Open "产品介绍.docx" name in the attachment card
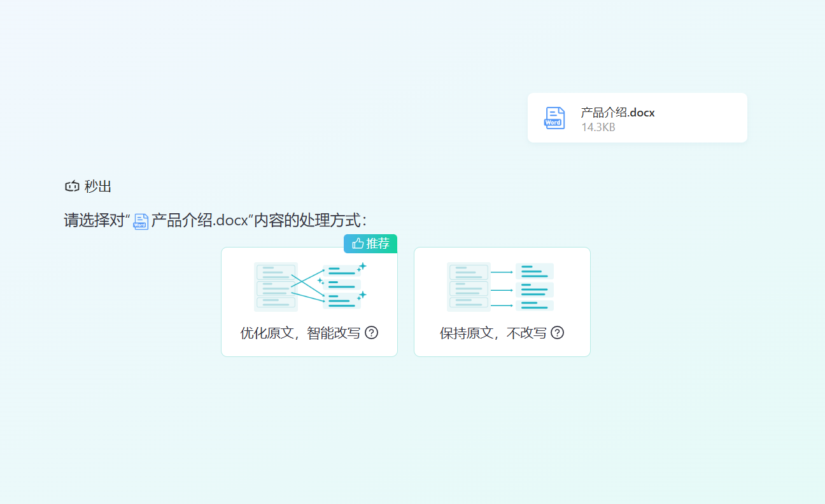Image resolution: width=825 pixels, height=504 pixels. (x=617, y=113)
